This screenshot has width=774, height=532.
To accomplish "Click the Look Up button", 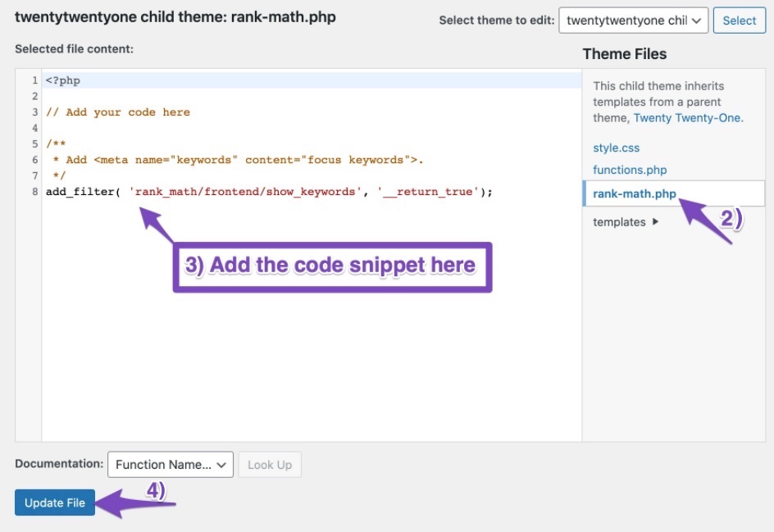I will [x=270, y=465].
